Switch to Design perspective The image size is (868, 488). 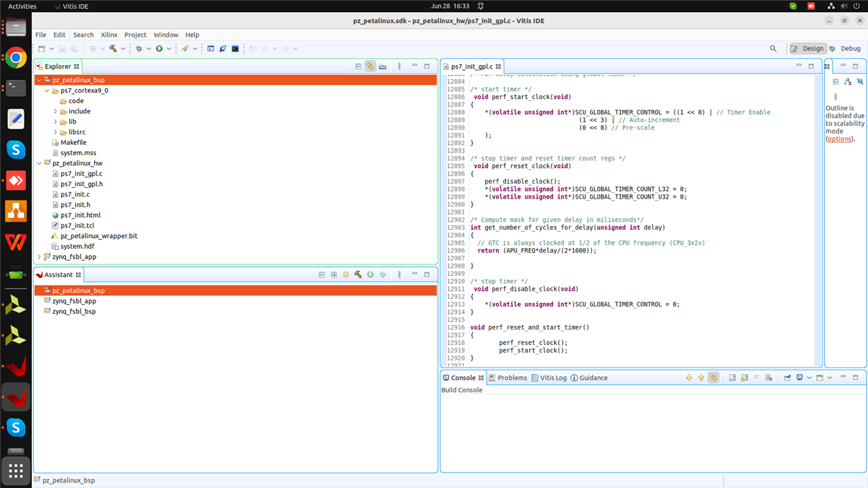807,49
